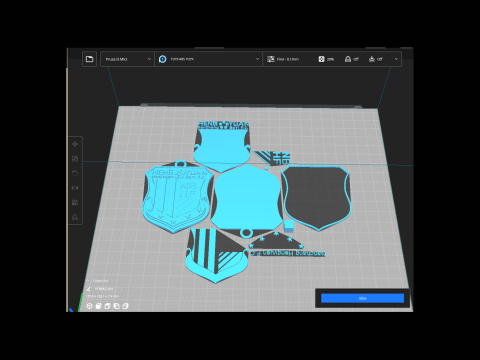Open the file folder icon button

89,59
